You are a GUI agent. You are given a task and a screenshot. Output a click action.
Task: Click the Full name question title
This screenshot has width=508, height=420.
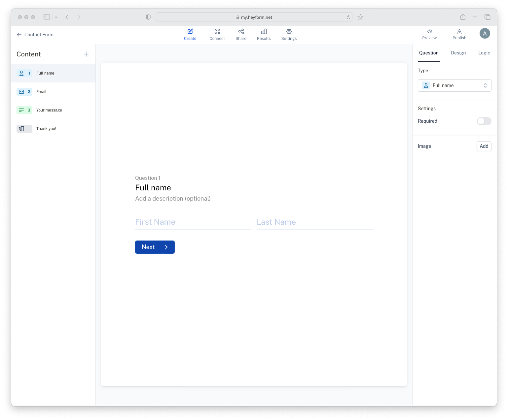pos(153,188)
